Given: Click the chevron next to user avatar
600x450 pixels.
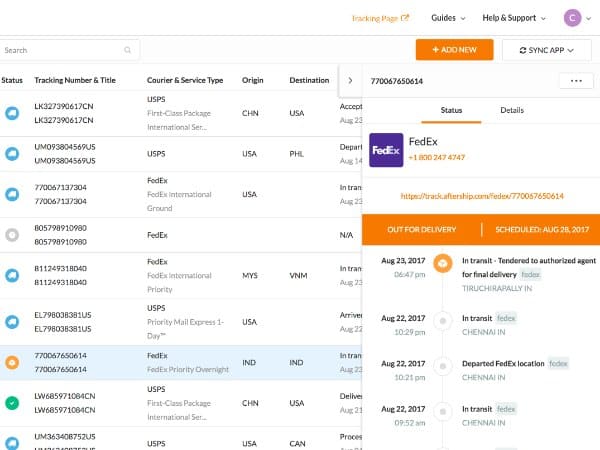Looking at the screenshot, I should [589, 18].
